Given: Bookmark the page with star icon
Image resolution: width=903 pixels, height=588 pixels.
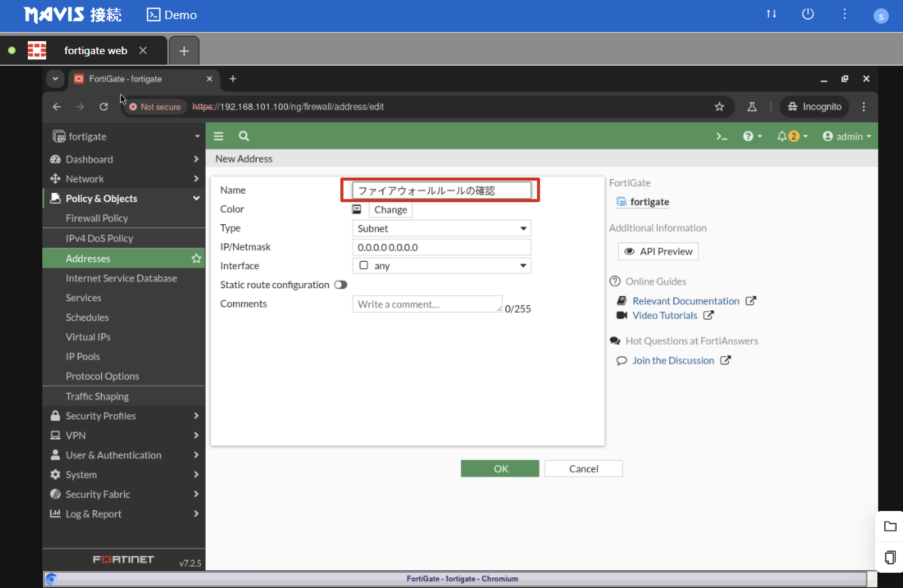Looking at the screenshot, I should [719, 107].
